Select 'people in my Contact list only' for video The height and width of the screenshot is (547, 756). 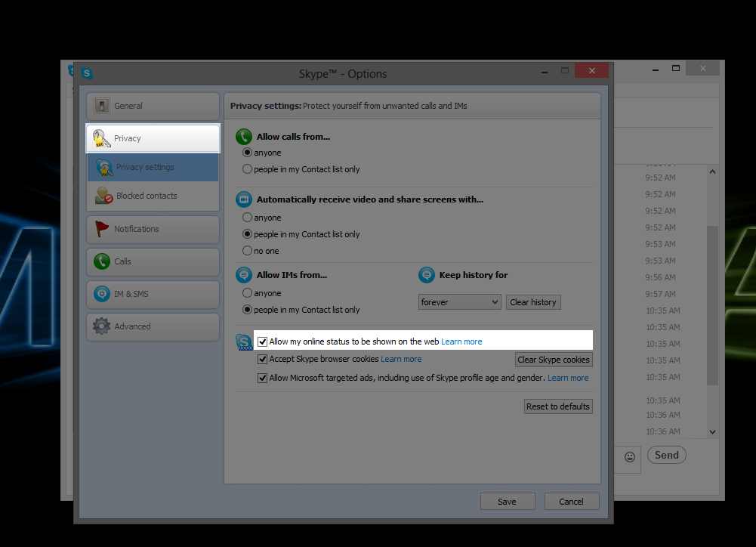click(247, 234)
